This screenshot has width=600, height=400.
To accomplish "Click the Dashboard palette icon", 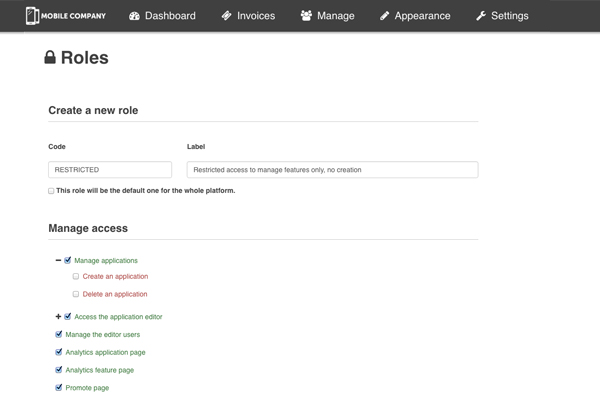I will click(x=135, y=16).
